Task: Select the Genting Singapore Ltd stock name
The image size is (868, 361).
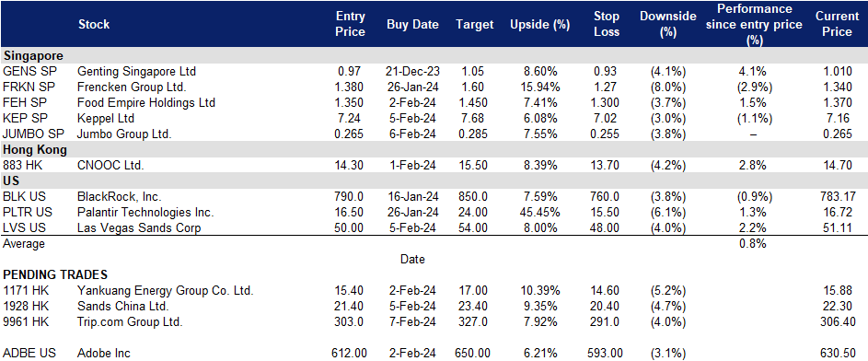Action: point(137,72)
